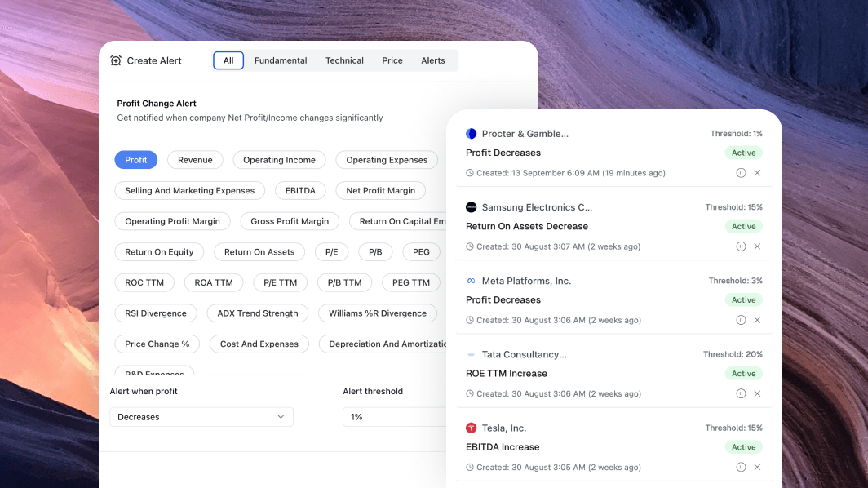Click clock icon on Procter & Gamble alert

(470, 173)
